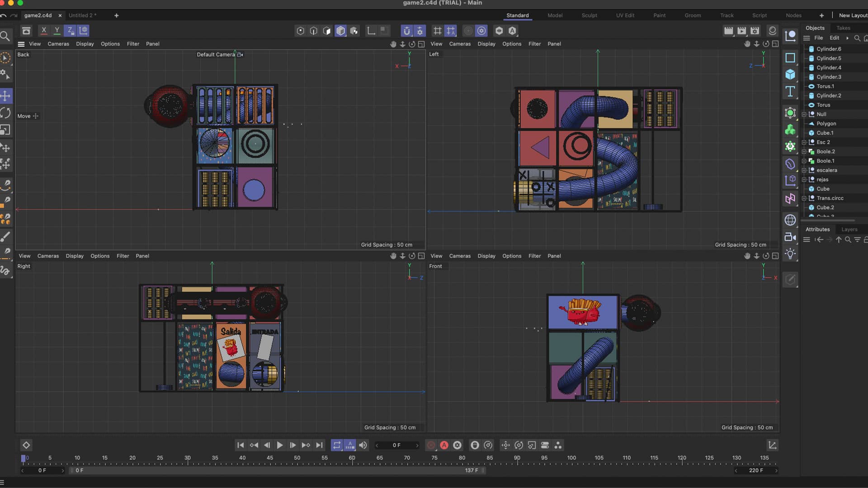Switch to the Layers tab
Screen dimensions: 868x488
pyautogui.click(x=849, y=230)
